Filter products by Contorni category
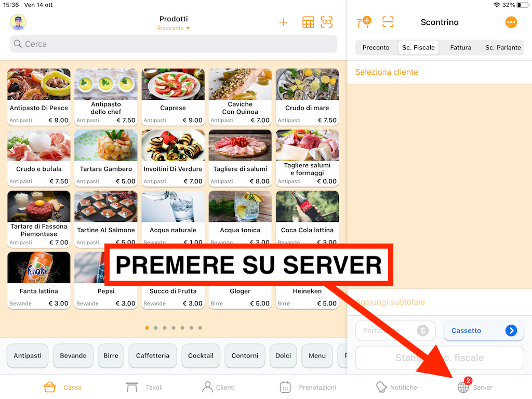This screenshot has width=532, height=399. (x=245, y=355)
